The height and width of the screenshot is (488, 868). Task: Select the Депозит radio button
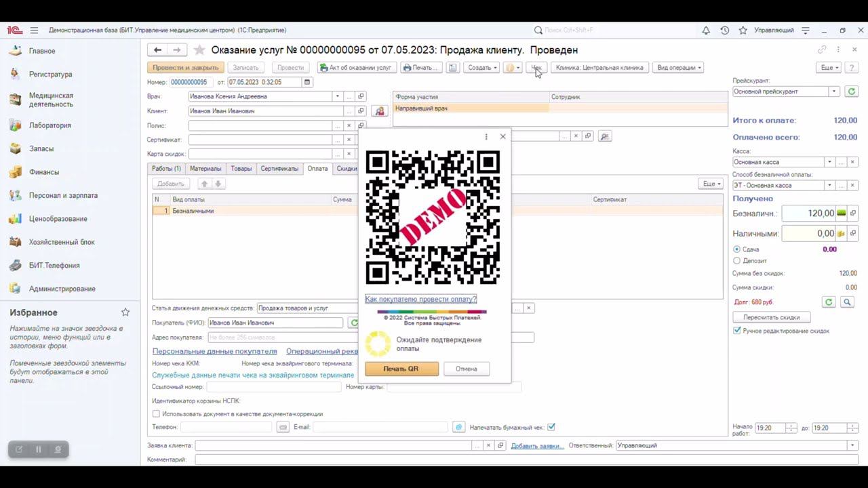(x=736, y=261)
